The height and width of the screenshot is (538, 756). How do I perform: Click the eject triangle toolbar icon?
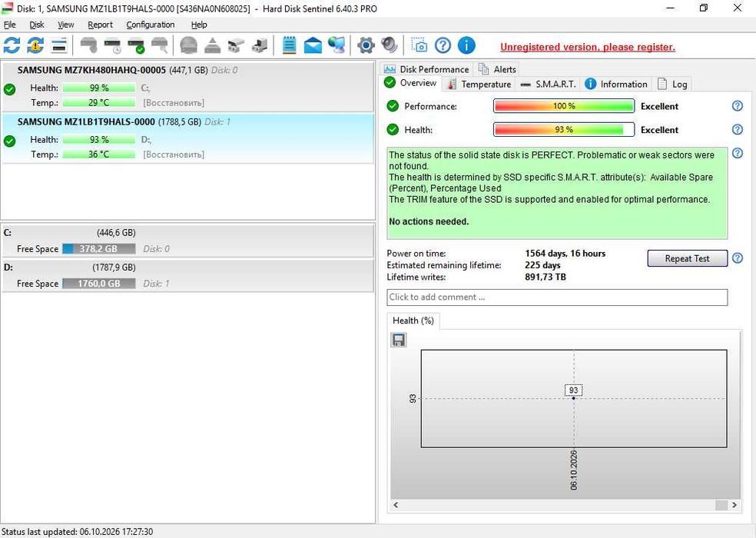tap(212, 46)
